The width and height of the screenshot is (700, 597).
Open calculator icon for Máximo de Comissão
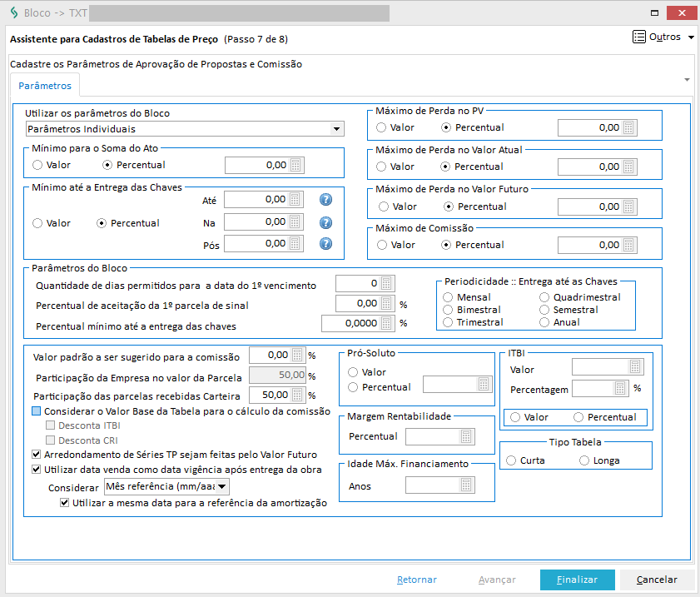tap(628, 245)
